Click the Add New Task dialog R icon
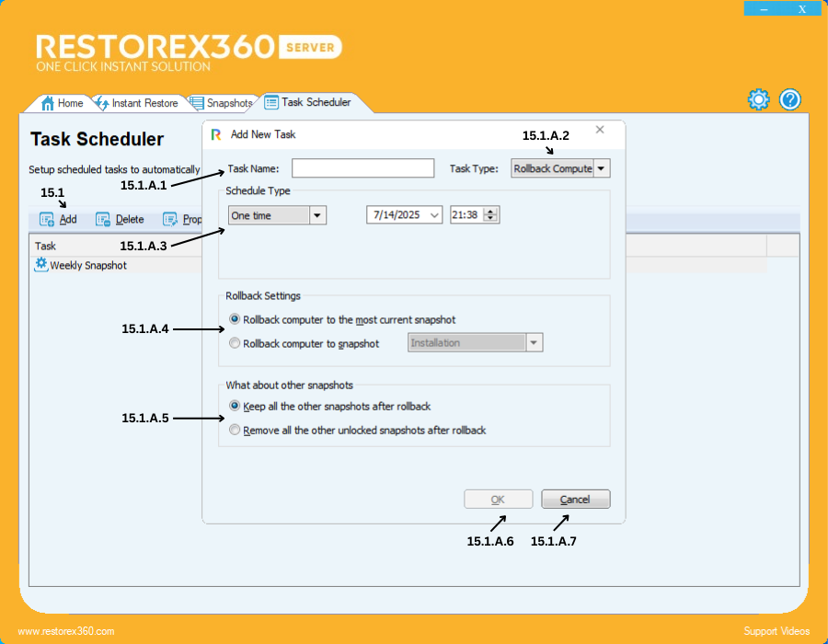Image resolution: width=828 pixels, height=644 pixels. tap(216, 134)
